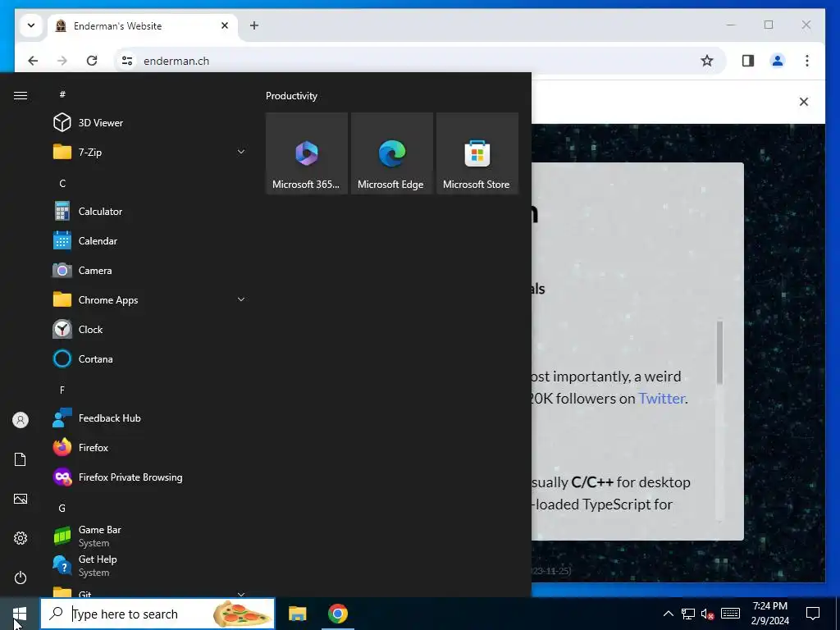Follow the Twitter link on the webpage
Image resolution: width=840 pixels, height=630 pixels.
662,398
